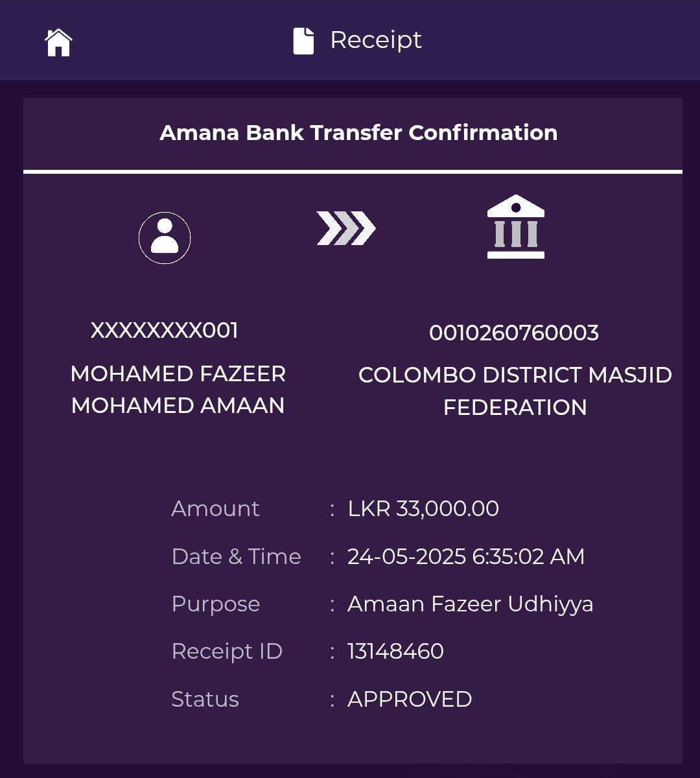
Task: Tap the masked sender account XXXXXXXX001
Action: click(165, 331)
